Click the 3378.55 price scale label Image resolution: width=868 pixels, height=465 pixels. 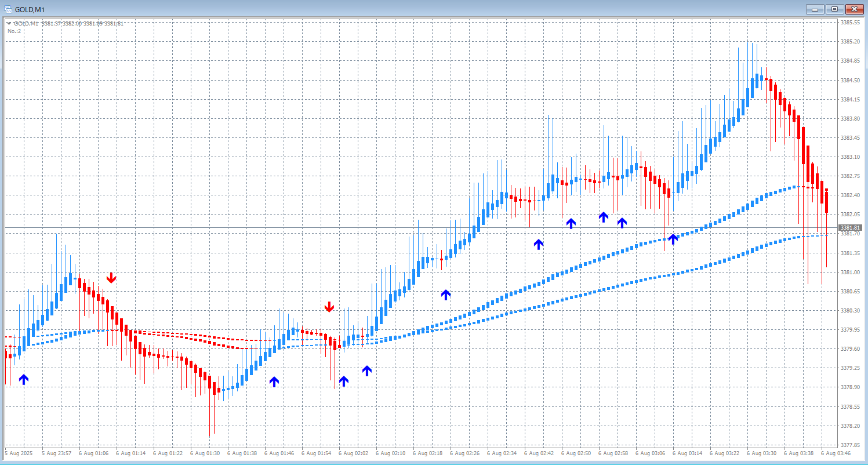tap(850, 406)
